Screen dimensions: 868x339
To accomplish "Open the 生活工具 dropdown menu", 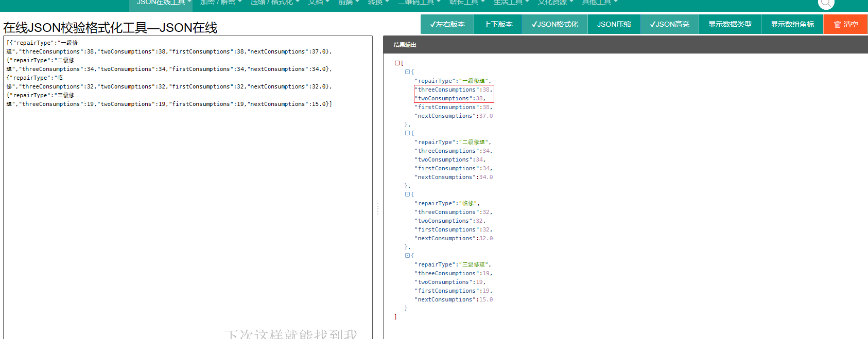I will click(x=511, y=3).
